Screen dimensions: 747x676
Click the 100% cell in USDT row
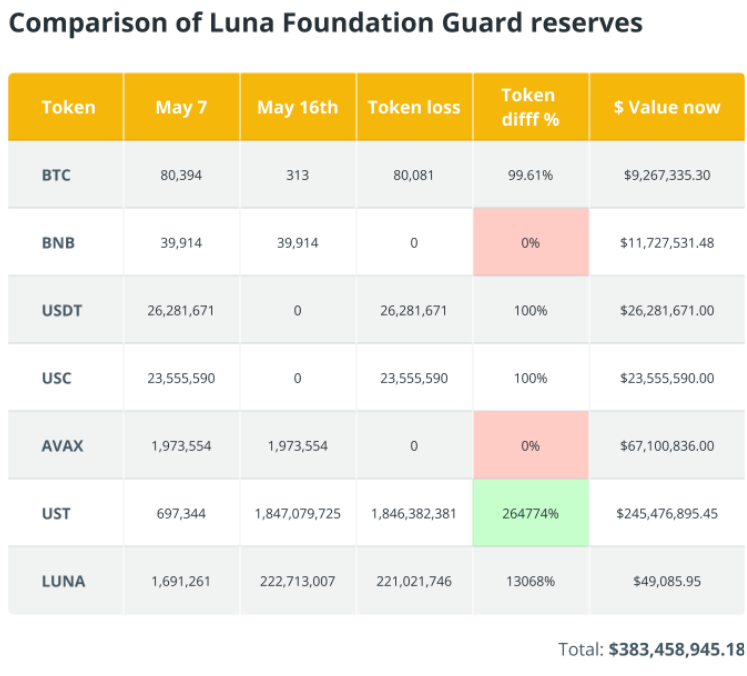click(x=530, y=311)
